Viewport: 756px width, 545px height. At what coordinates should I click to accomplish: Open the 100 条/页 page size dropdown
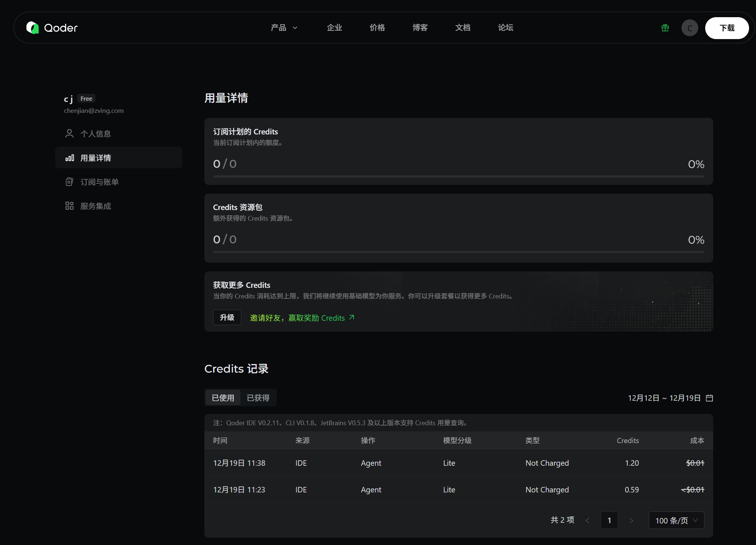676,520
